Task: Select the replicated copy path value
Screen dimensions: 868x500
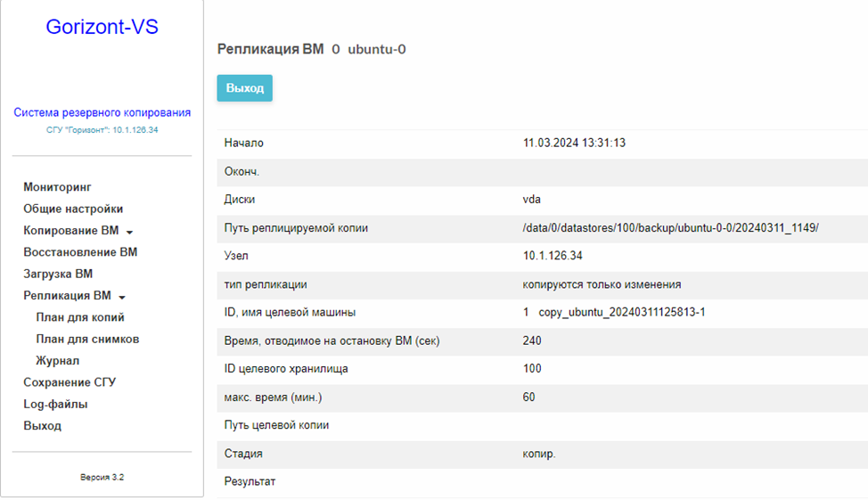Action: [670, 227]
